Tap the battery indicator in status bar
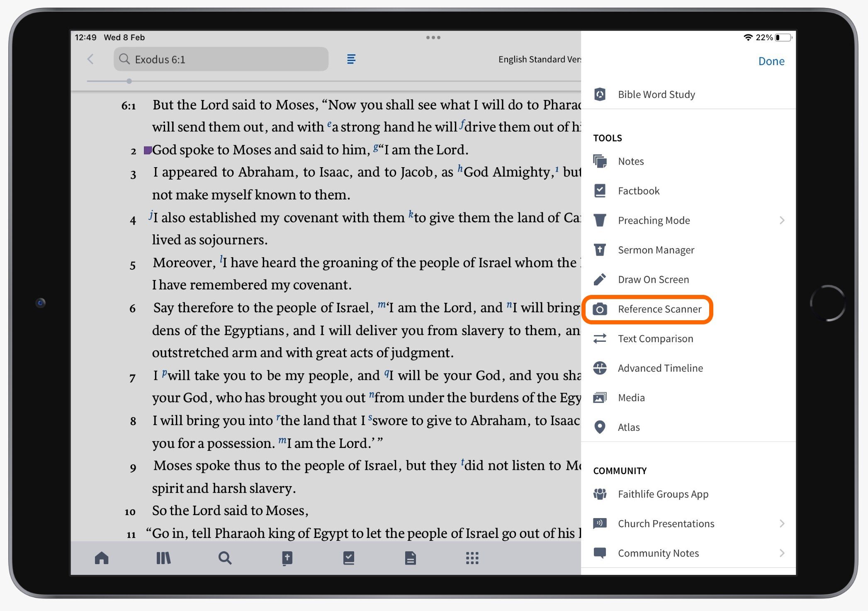868x611 pixels. [x=784, y=37]
